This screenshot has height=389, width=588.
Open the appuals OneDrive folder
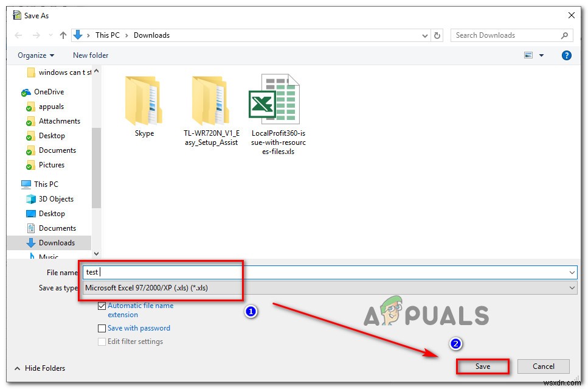point(45,107)
